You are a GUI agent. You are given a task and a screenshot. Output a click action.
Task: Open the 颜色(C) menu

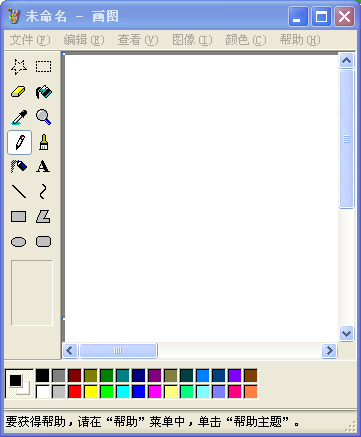[246, 40]
